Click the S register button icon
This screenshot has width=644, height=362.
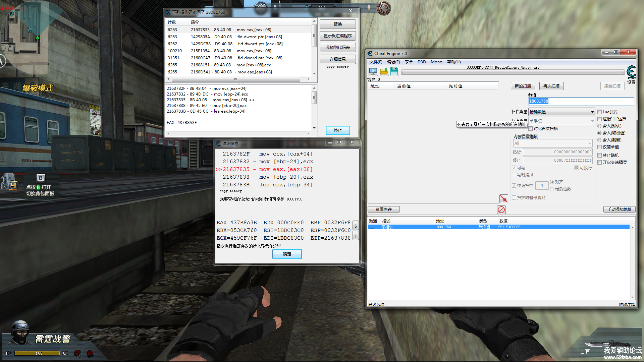pyautogui.click(x=356, y=226)
